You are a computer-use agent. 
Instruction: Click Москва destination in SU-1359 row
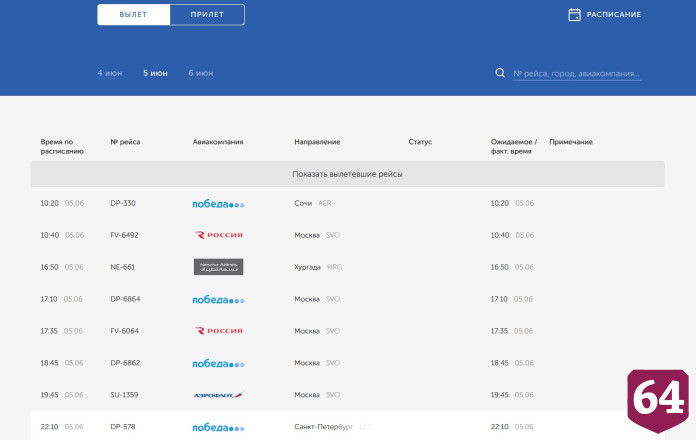click(307, 395)
